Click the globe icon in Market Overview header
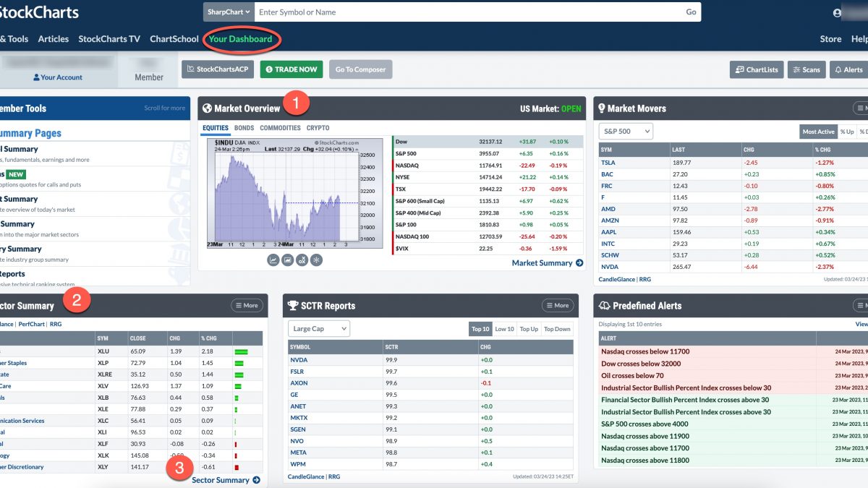The width and height of the screenshot is (868, 488). coord(207,108)
